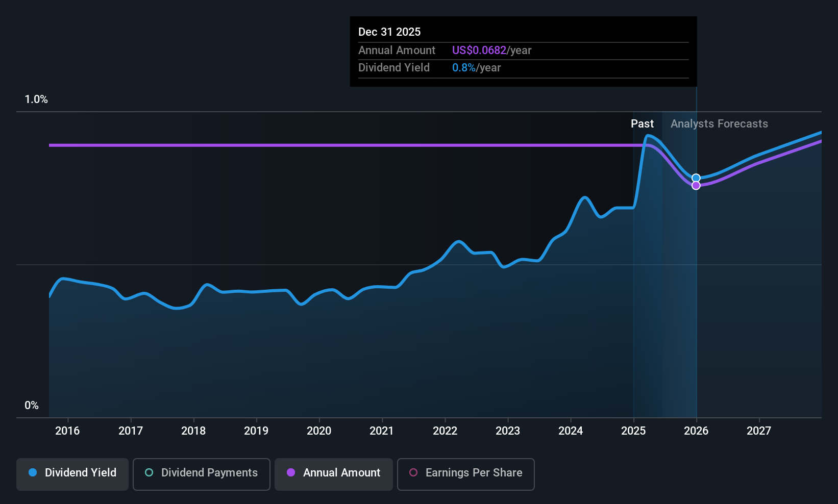
Task: Click the 2024 x-axis label
Action: [571, 431]
